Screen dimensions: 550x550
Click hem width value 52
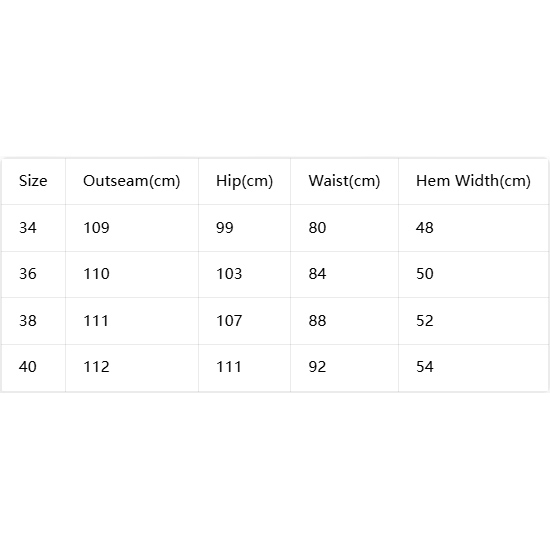425,321
